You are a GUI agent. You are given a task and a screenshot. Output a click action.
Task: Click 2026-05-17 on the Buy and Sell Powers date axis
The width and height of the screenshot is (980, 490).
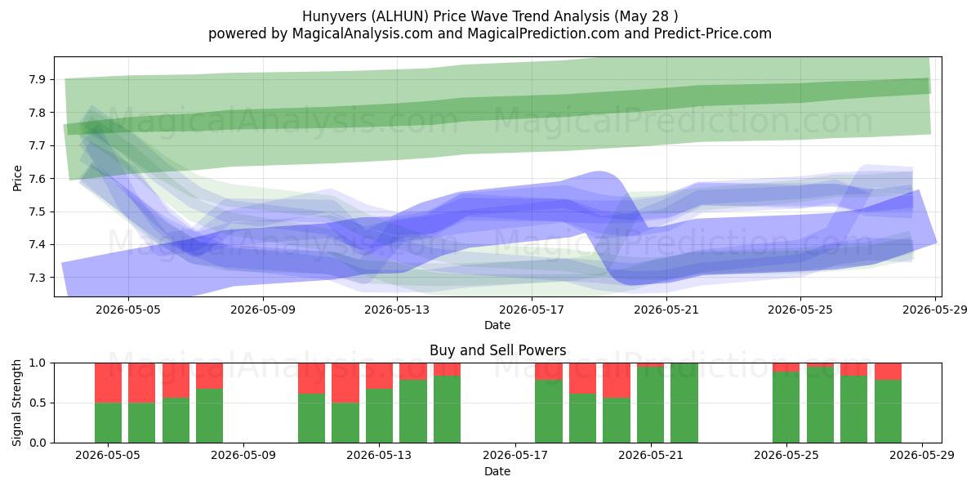coord(515,455)
